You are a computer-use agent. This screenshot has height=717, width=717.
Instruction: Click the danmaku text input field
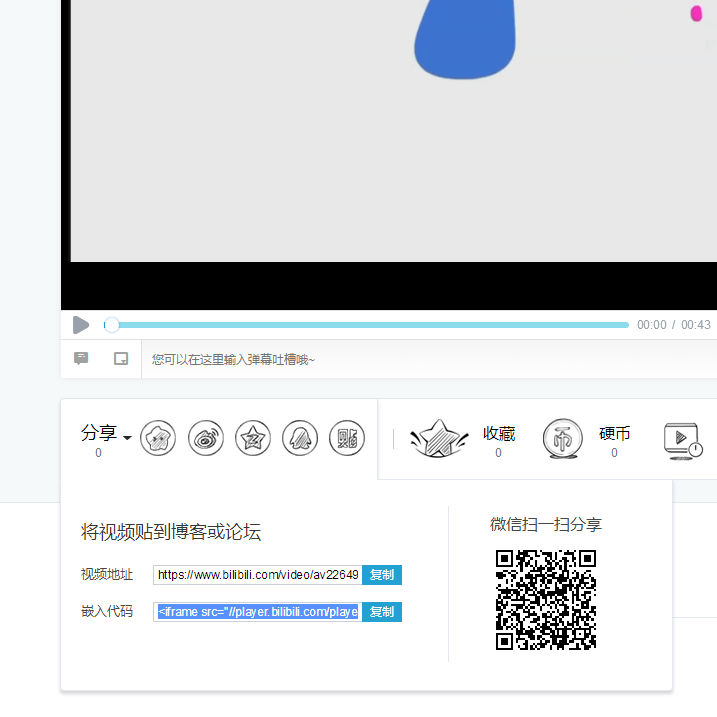coord(429,359)
